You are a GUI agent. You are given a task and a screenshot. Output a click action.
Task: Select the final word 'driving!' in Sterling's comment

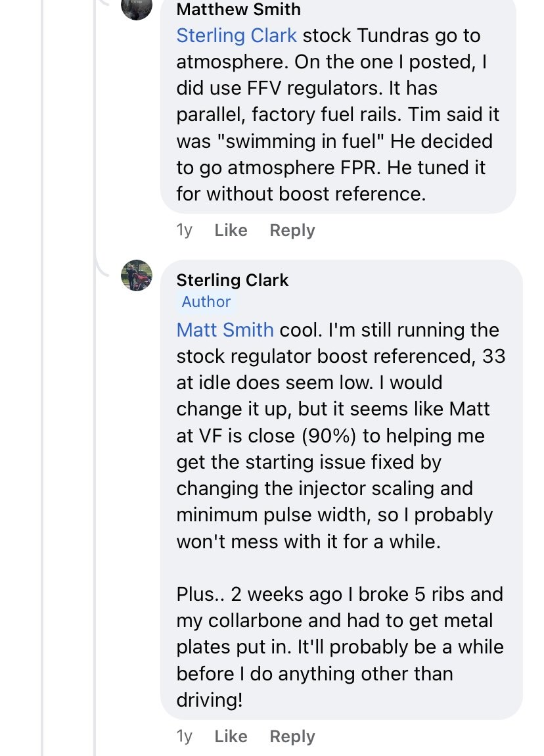(209, 700)
